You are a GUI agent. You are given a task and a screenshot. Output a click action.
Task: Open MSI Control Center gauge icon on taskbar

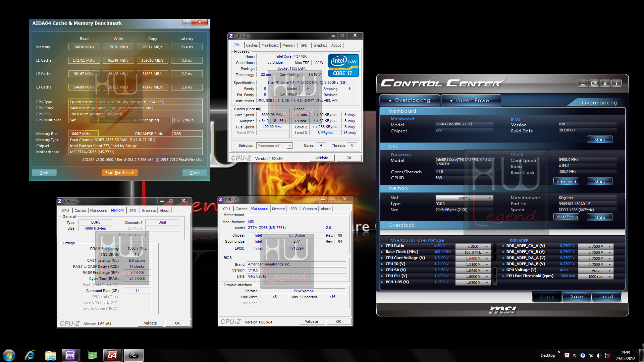point(134,355)
